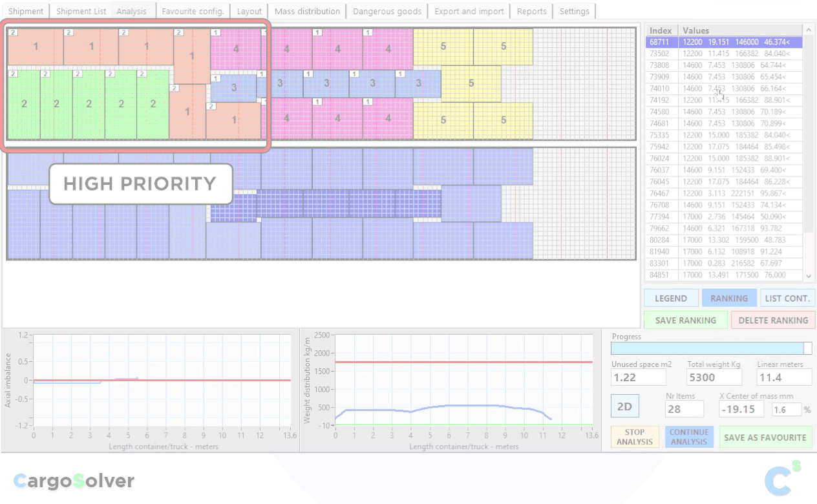Image resolution: width=817 pixels, height=504 pixels.
Task: Toggle the 2D view button
Action: point(624,406)
